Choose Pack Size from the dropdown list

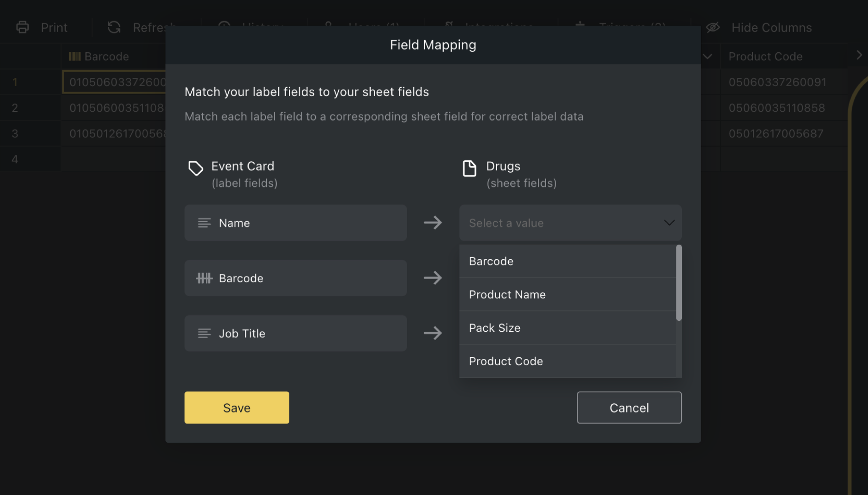point(568,328)
